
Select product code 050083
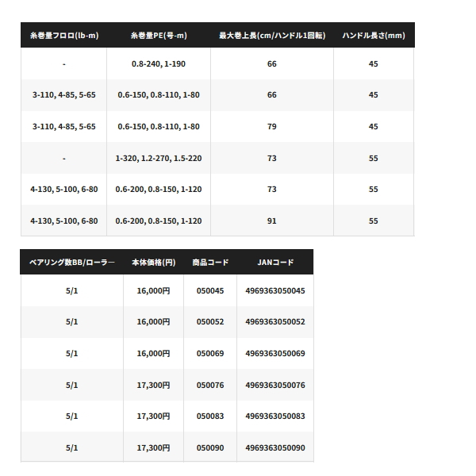click(210, 416)
